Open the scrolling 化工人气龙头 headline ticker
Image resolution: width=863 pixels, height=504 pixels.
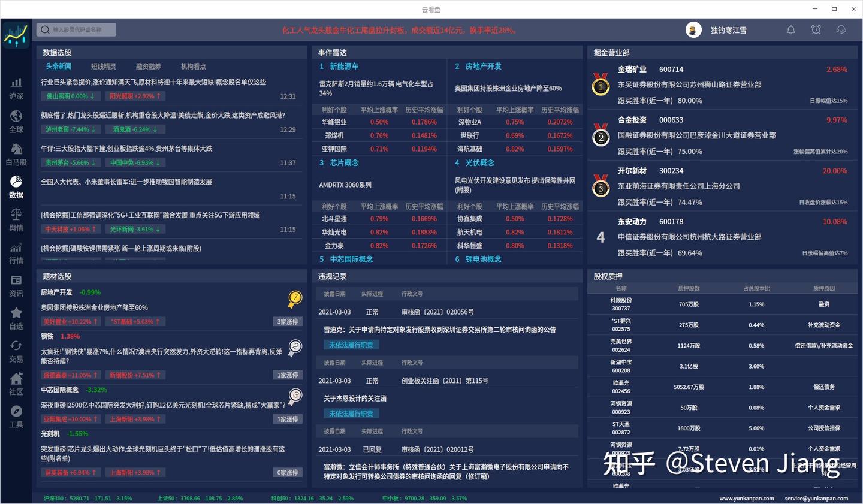tap(400, 30)
